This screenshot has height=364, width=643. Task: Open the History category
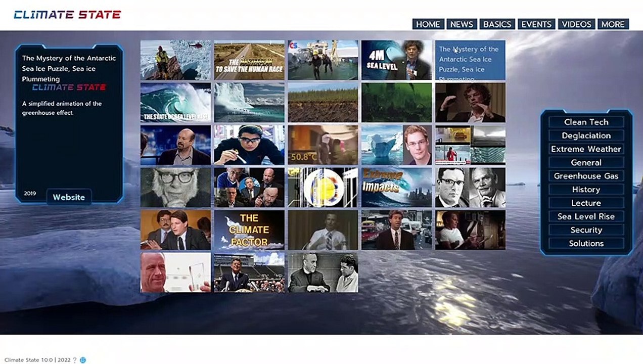586,190
